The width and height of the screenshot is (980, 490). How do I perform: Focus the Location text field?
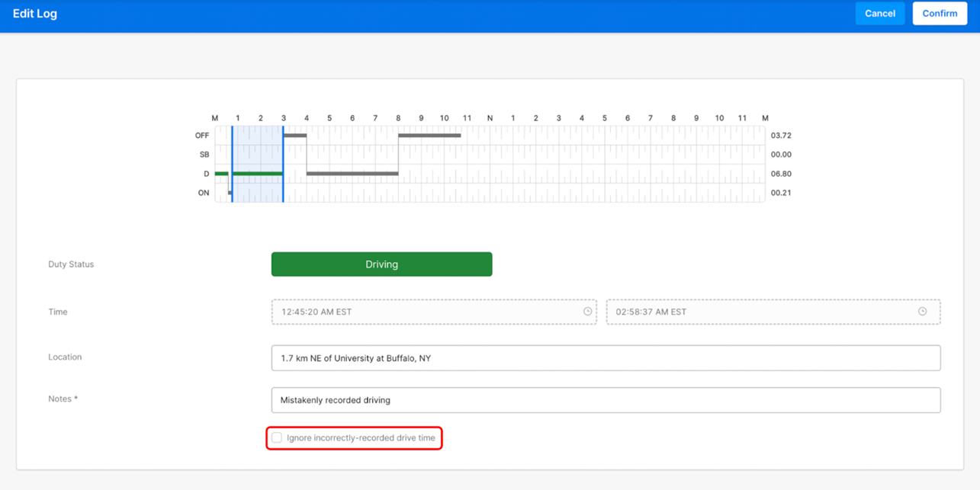click(606, 358)
